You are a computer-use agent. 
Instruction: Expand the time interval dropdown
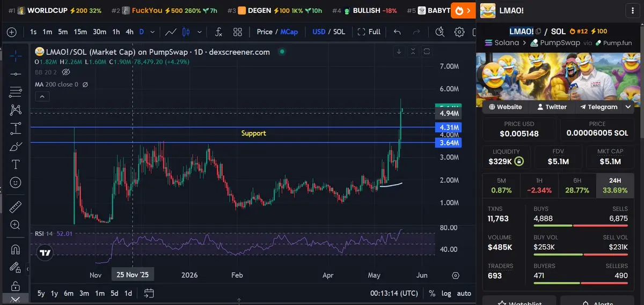[153, 32]
